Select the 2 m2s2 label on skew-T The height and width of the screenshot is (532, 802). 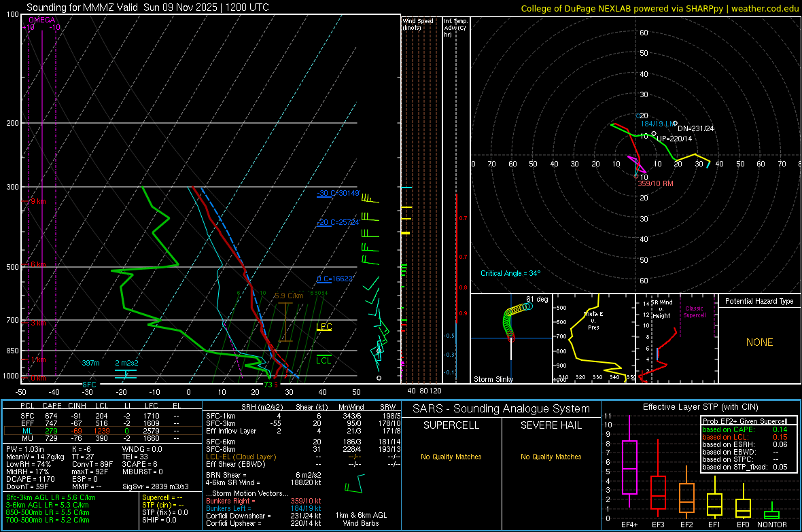[x=126, y=363]
